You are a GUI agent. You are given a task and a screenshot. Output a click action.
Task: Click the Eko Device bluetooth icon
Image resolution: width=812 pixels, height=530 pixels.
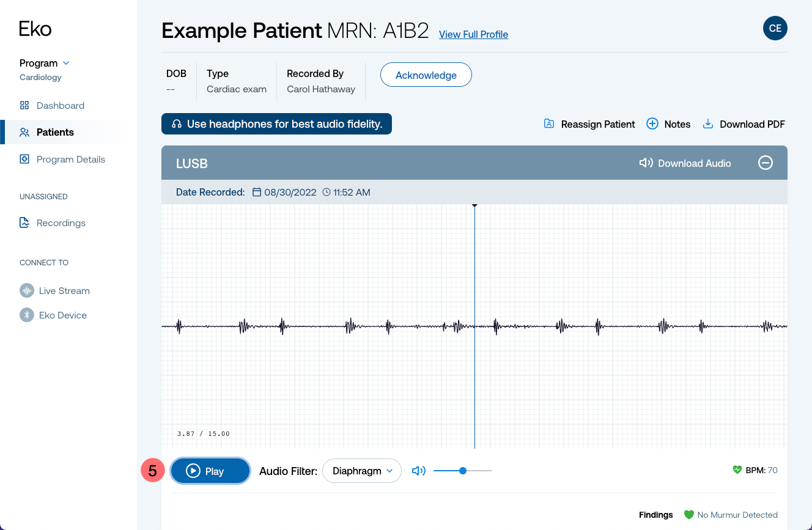[x=26, y=315]
